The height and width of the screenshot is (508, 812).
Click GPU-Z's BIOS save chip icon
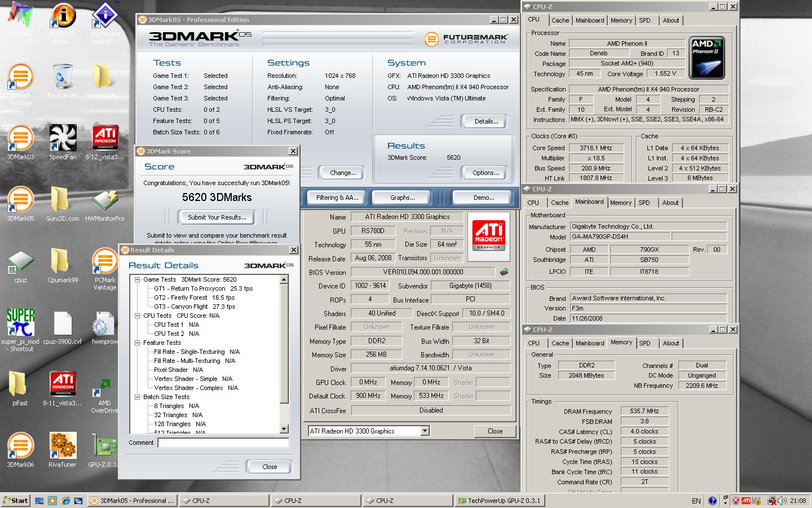point(504,272)
